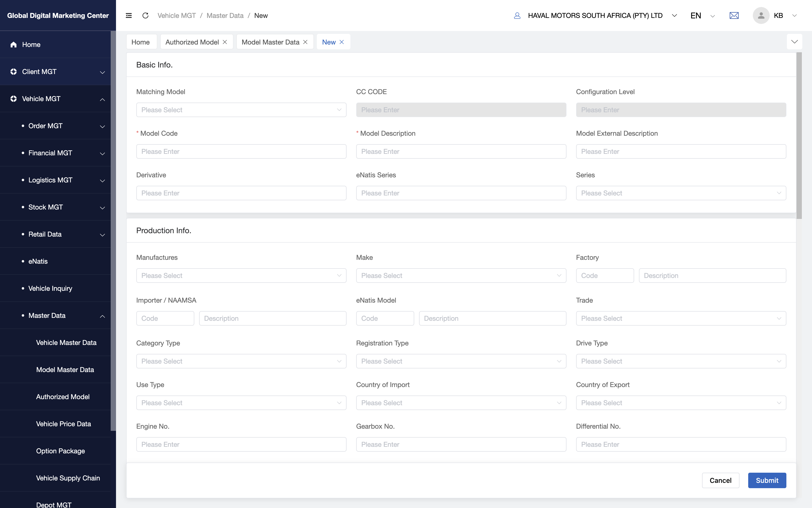The image size is (812, 508).
Task: Click eNatis Model Description field
Action: [492, 319]
